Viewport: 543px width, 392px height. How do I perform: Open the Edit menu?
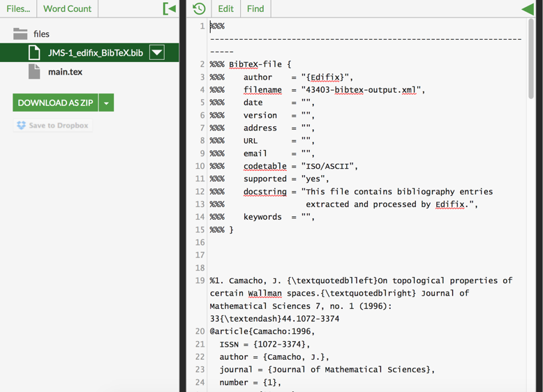[x=225, y=8]
